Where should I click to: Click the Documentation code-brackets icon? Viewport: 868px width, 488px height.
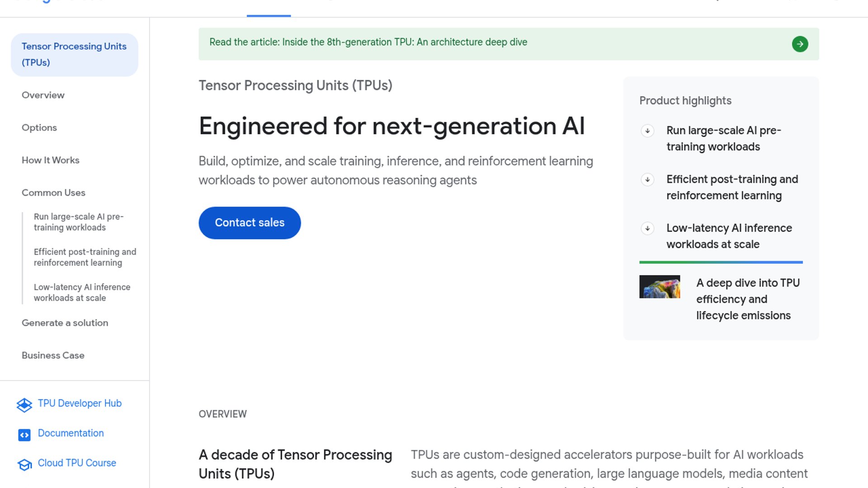pos(25,435)
